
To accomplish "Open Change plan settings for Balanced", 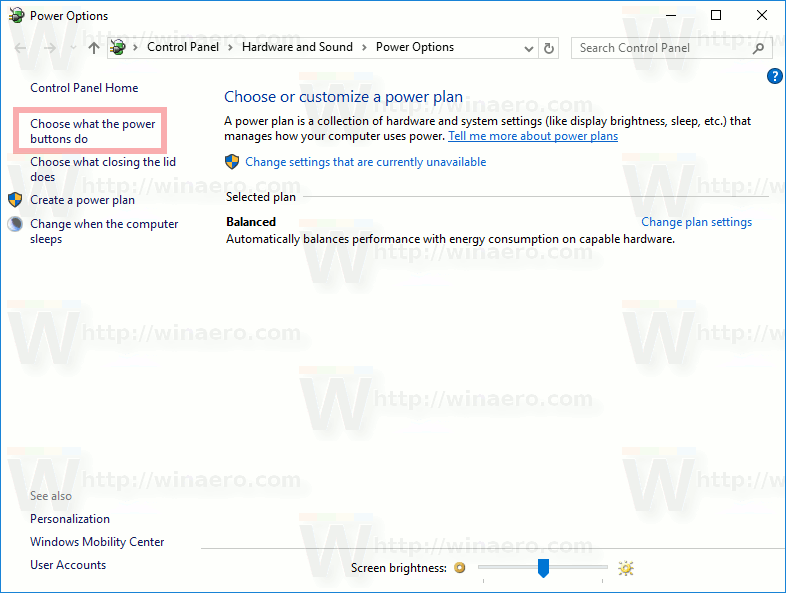I will (696, 222).
